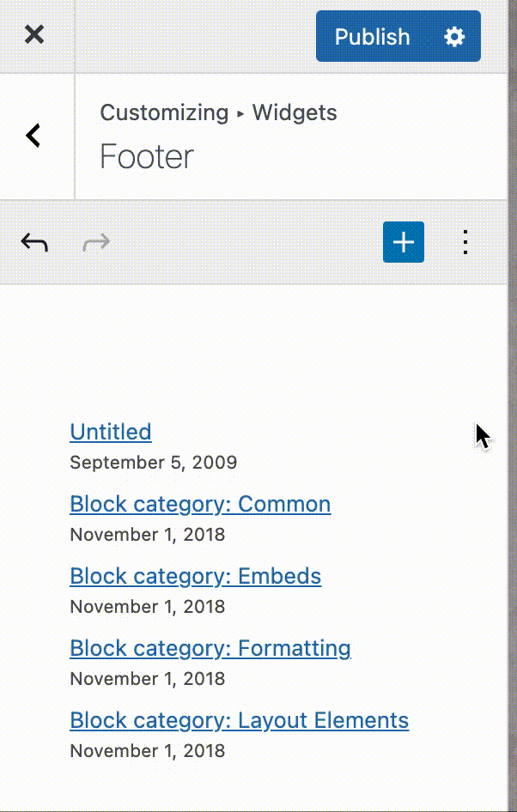Click the date below Block category: Embeds

(148, 607)
